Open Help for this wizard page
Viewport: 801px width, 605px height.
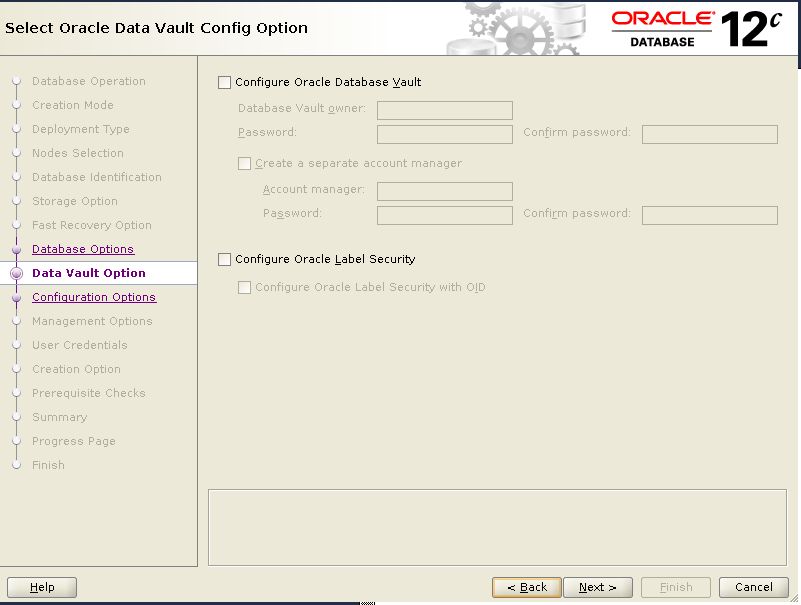click(x=42, y=587)
